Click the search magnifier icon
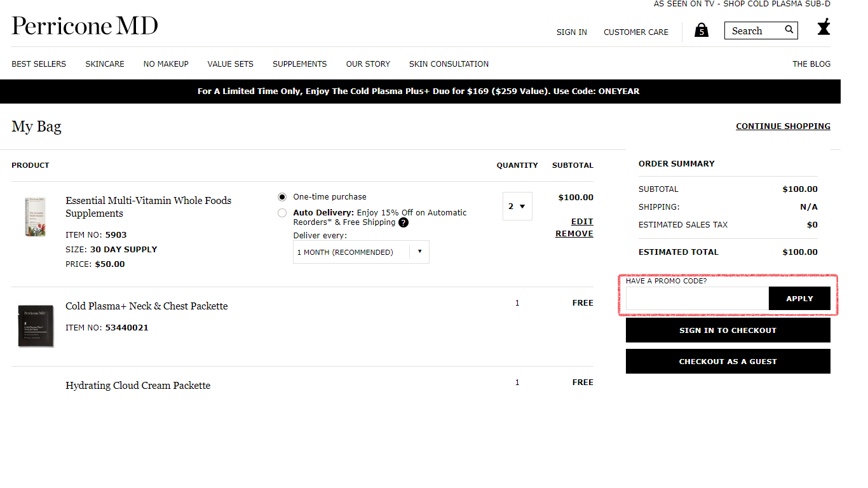Screen dimensions: 868x488 click(789, 29)
